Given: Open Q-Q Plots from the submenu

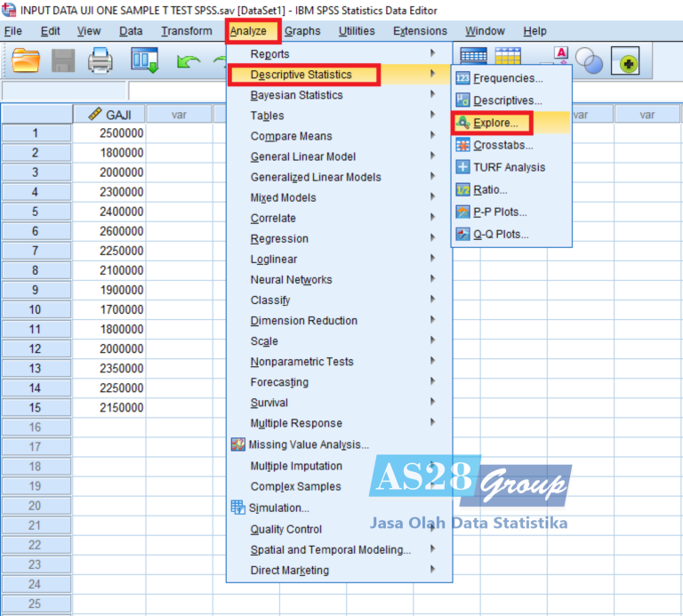Looking at the screenshot, I should (501, 234).
